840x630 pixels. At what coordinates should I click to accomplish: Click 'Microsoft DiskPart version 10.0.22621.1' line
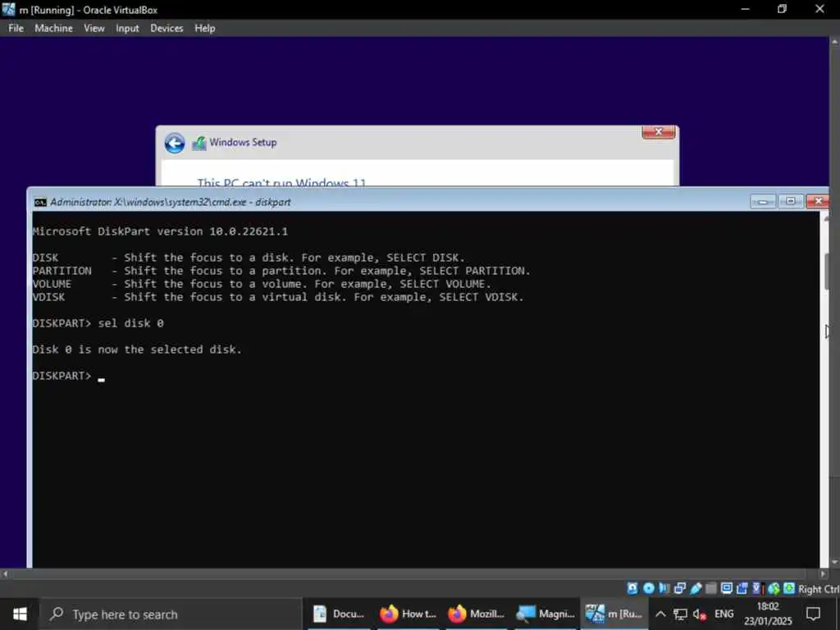click(x=160, y=231)
